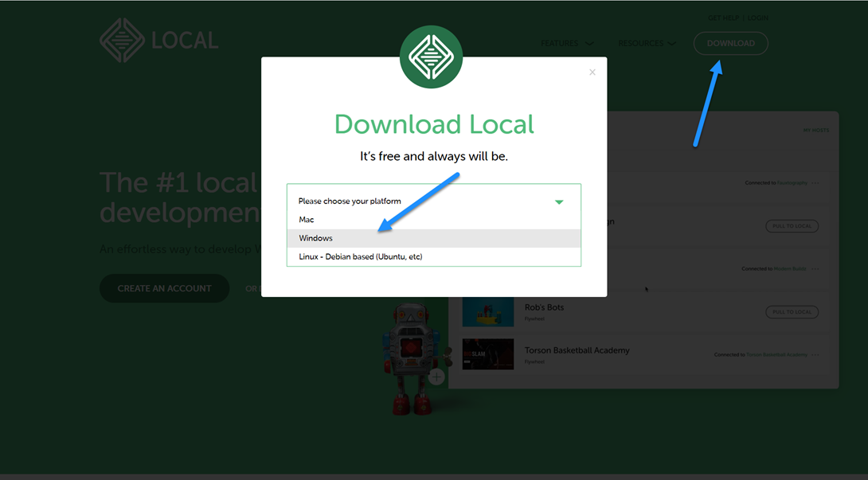Click CREATE AN ACCOUNT button
This screenshot has width=868, height=480.
[164, 288]
